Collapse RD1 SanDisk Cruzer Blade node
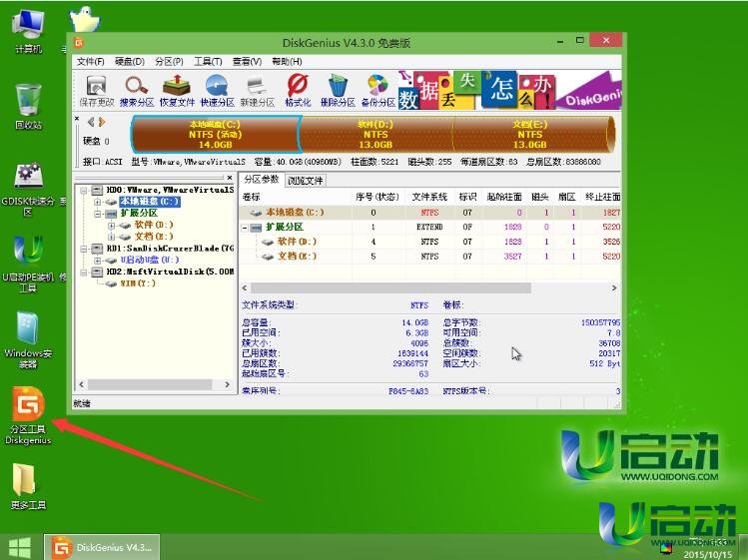The image size is (748, 560). [84, 249]
